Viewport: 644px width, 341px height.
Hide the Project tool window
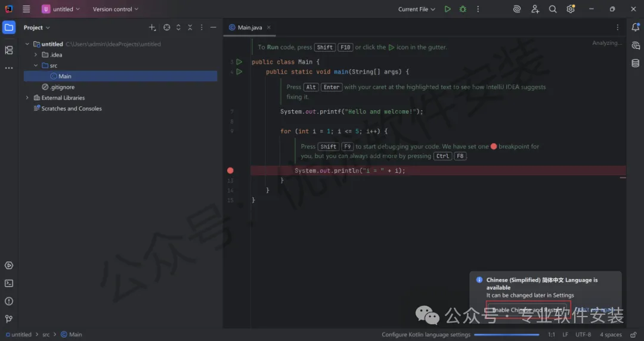coord(213,27)
